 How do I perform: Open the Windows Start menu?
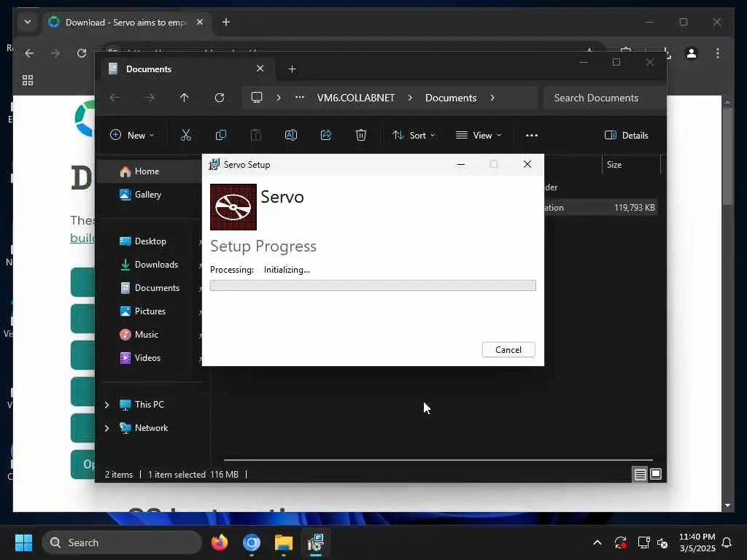pyautogui.click(x=23, y=542)
